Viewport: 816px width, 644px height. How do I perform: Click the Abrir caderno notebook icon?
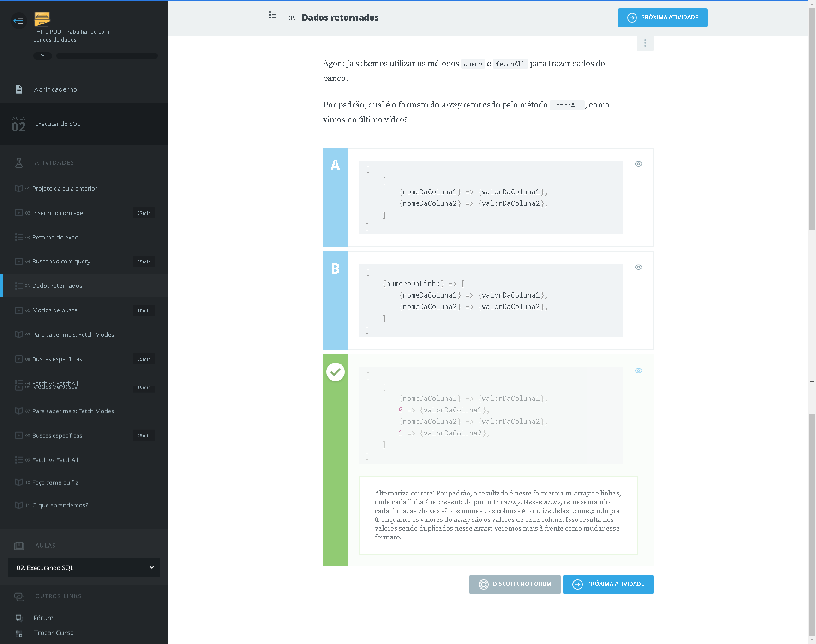click(x=19, y=89)
